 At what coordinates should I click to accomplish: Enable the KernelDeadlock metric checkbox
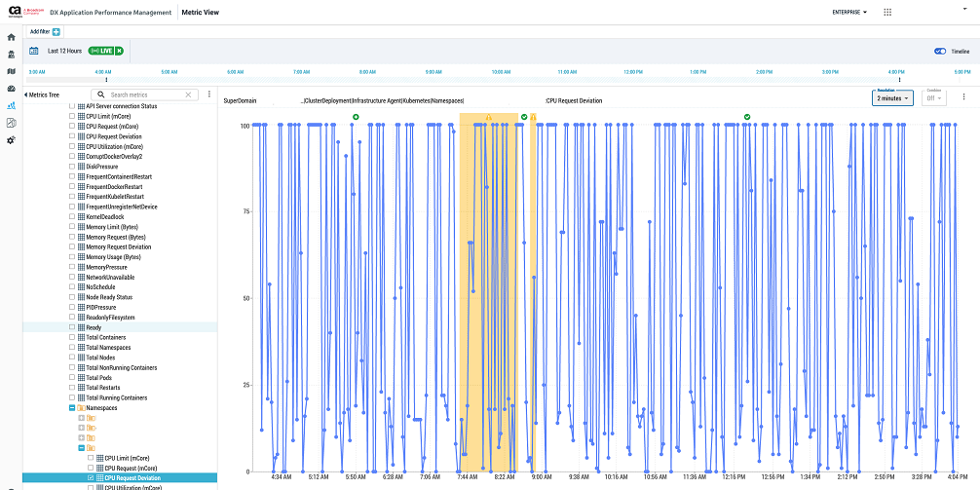pyautogui.click(x=71, y=216)
